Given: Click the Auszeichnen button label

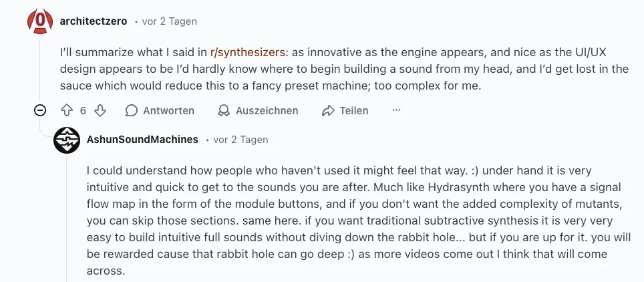Looking at the screenshot, I should pos(267,110).
